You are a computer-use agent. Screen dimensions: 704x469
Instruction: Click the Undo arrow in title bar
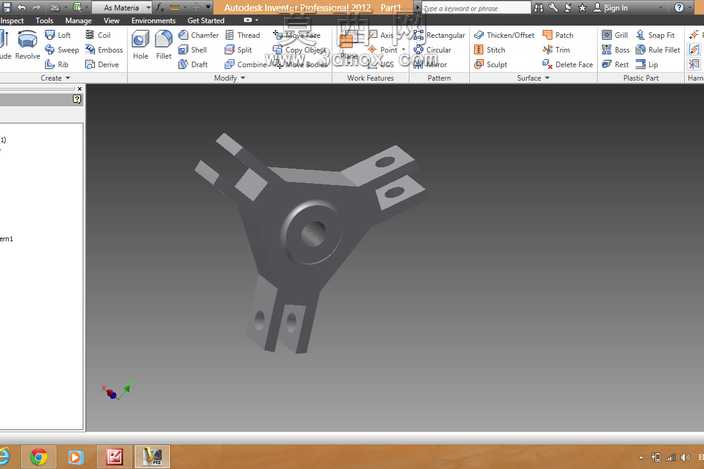21,7
